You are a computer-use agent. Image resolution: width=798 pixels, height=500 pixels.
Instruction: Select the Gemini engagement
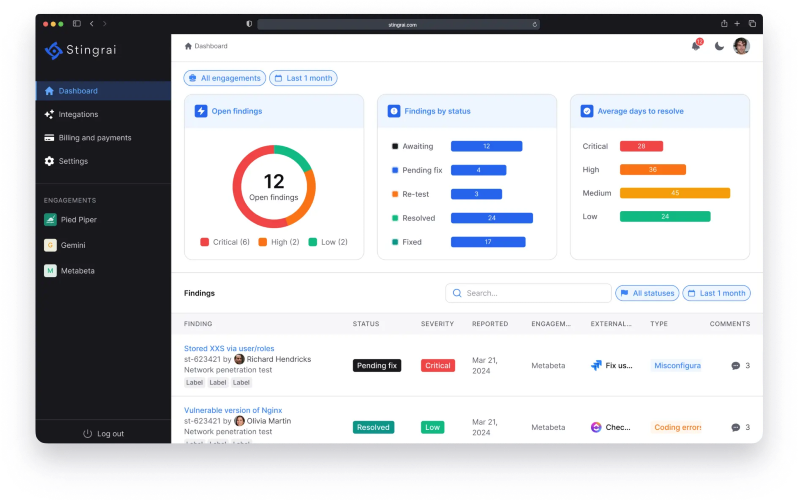click(72, 245)
